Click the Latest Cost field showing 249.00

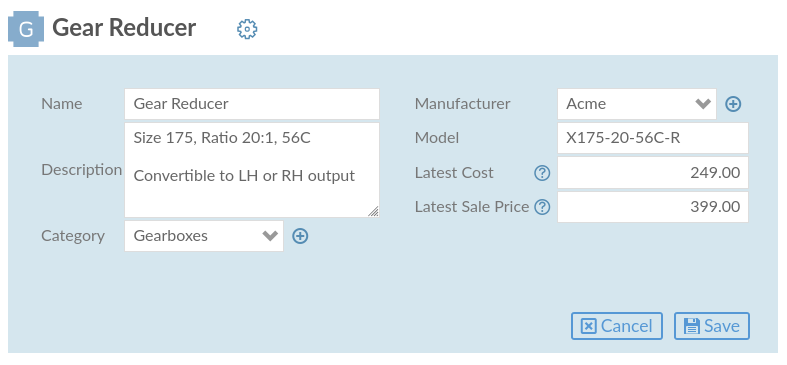(653, 173)
